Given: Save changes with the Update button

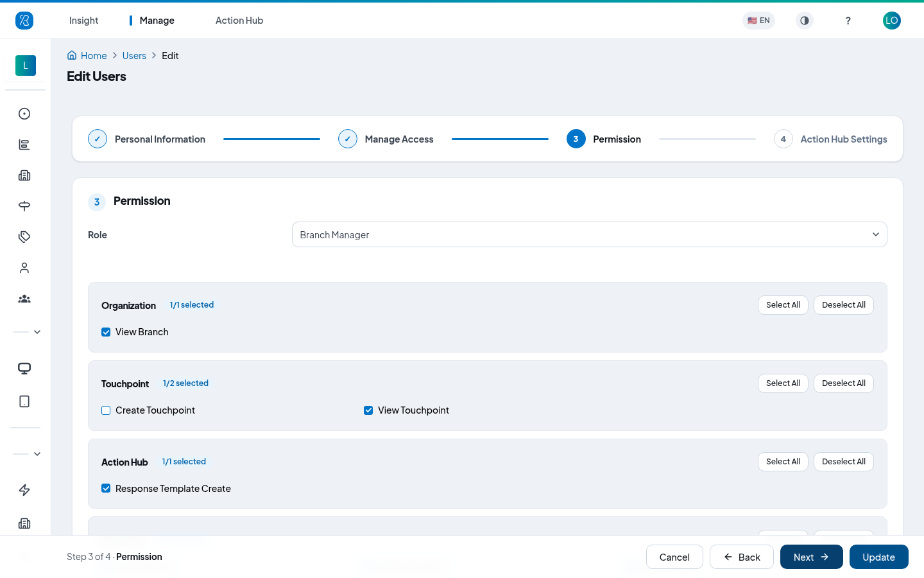Looking at the screenshot, I should pos(879,557).
